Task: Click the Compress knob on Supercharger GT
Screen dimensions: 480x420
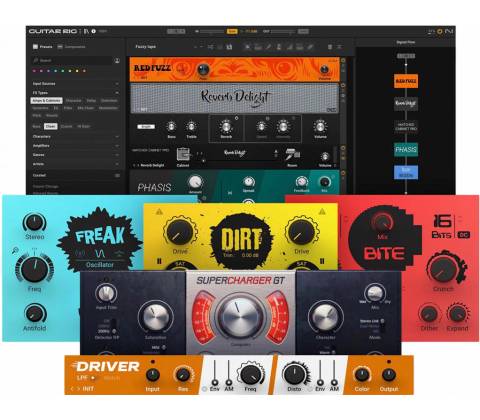Action: tap(240, 317)
